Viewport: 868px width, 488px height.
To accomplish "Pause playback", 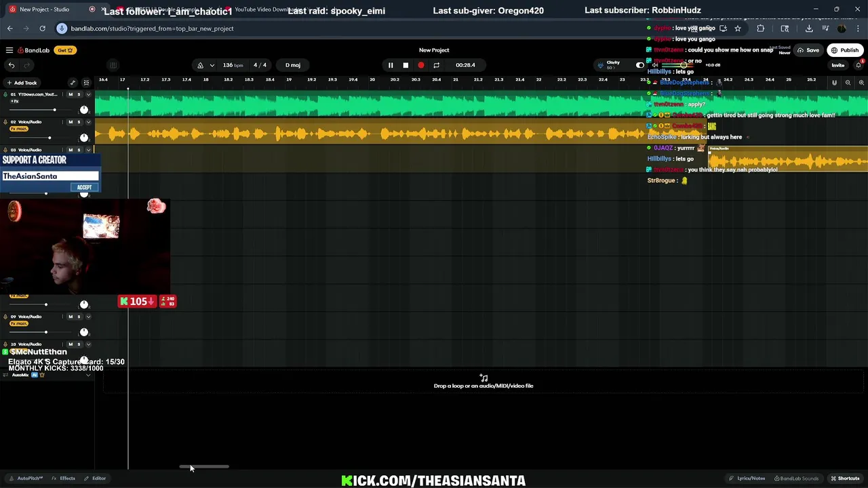I will 391,65.
